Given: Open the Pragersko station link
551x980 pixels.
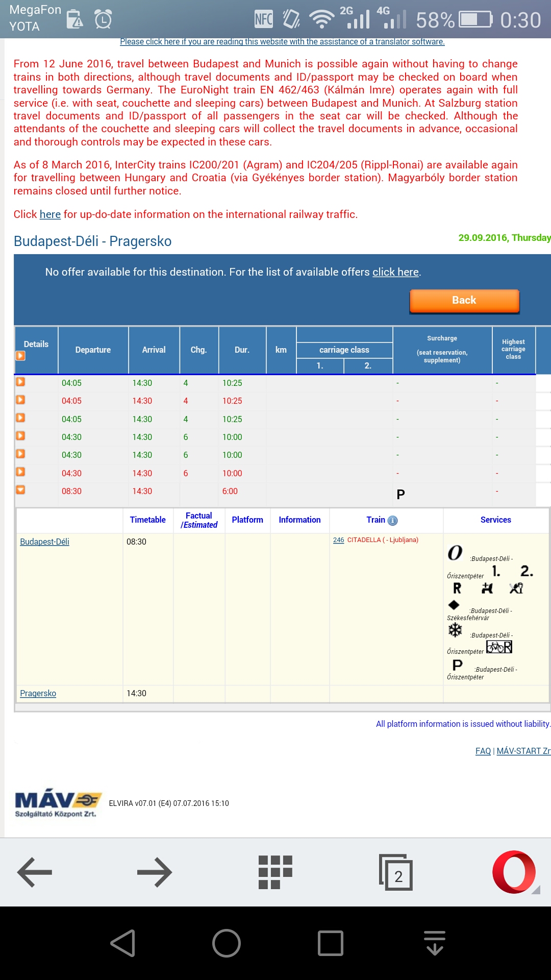Looking at the screenshot, I should coord(38,693).
